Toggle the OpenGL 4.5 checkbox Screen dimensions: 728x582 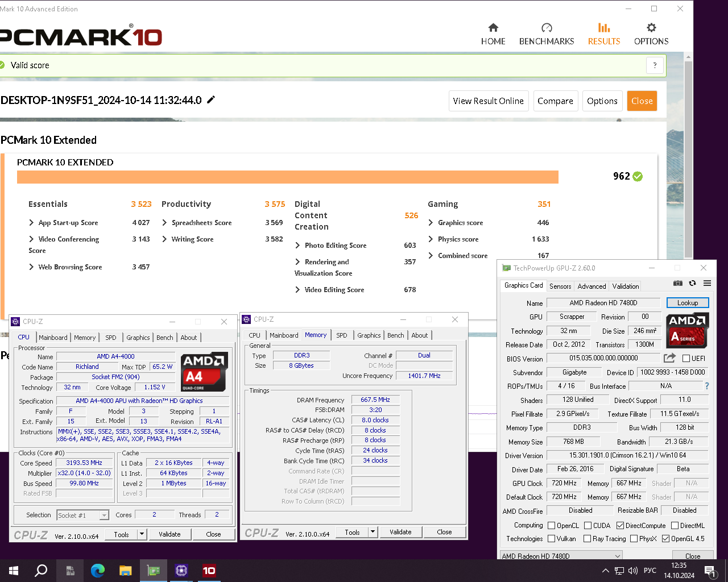665,539
